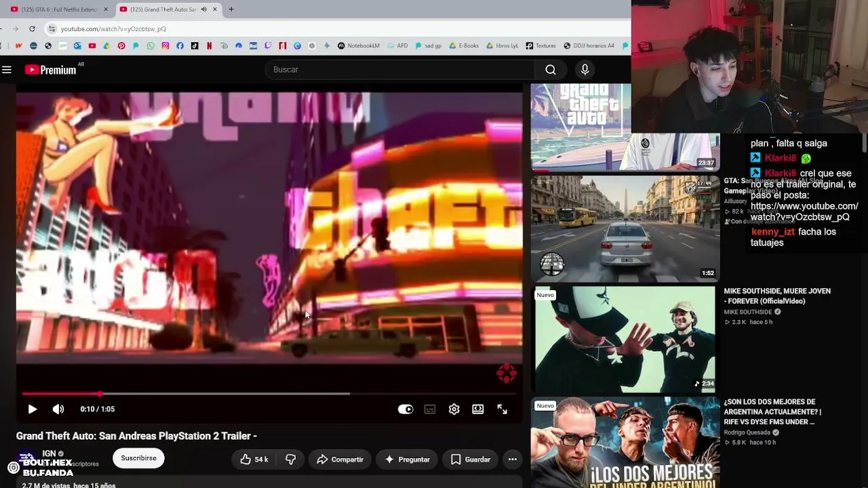View site information icon in address bar

(52, 29)
